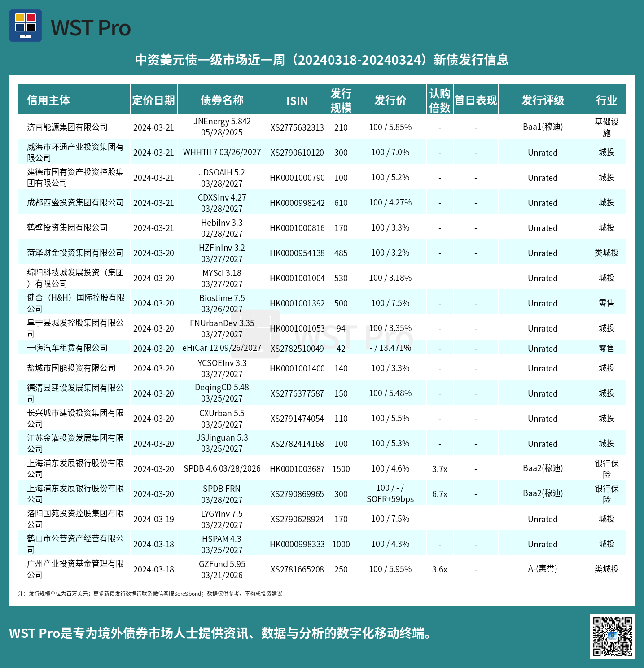Select issuer 绵阳科技城发展投资（集团）有限公司

[x=75, y=278]
